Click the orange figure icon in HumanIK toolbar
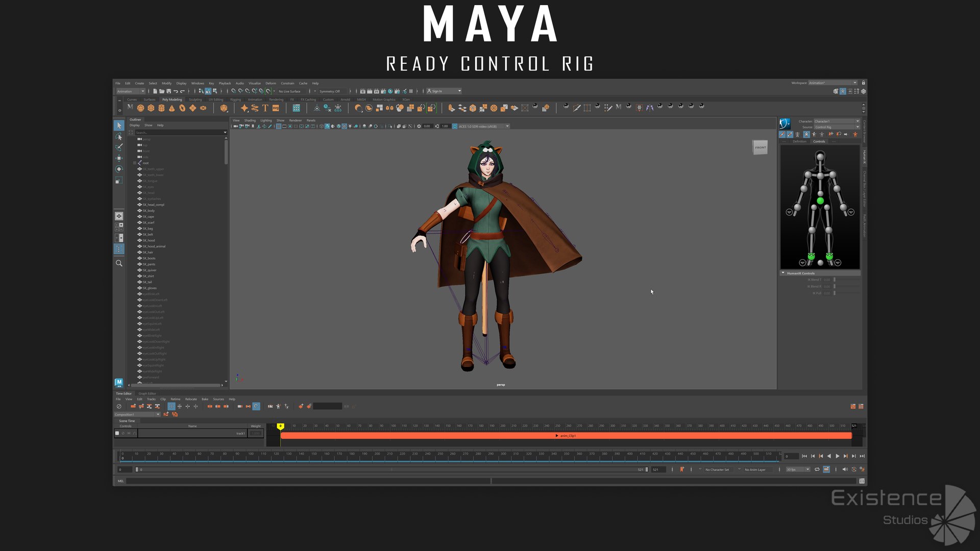Viewport: 980px width, 551px height. coord(855,135)
